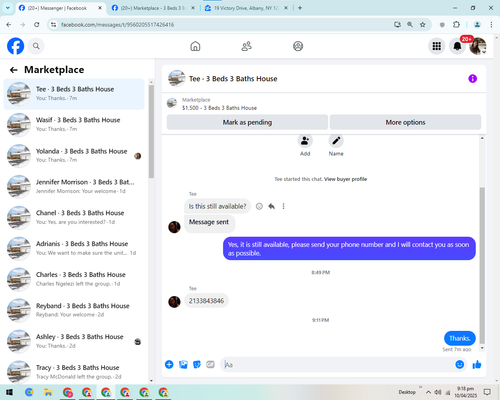Click Mark as pending button

(x=247, y=122)
